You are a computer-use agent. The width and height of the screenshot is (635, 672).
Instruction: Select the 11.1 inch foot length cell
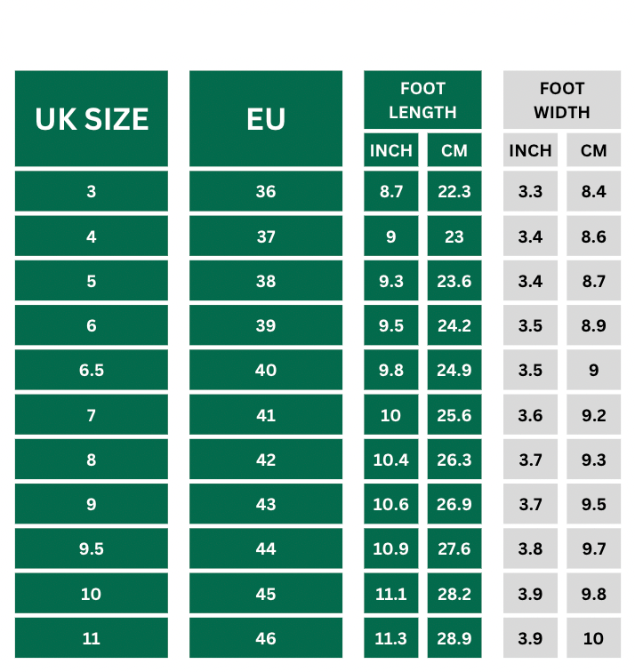(x=391, y=594)
